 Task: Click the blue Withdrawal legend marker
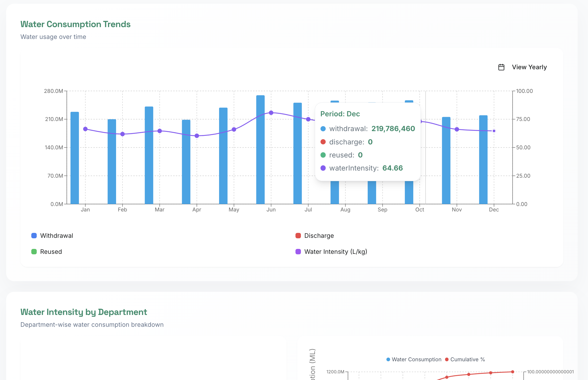pos(34,235)
